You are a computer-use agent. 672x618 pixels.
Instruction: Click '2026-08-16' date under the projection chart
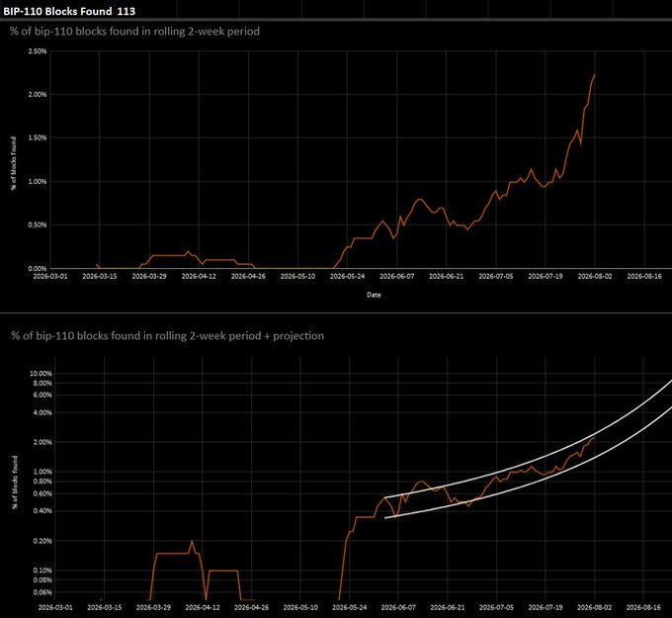pyautogui.click(x=643, y=607)
